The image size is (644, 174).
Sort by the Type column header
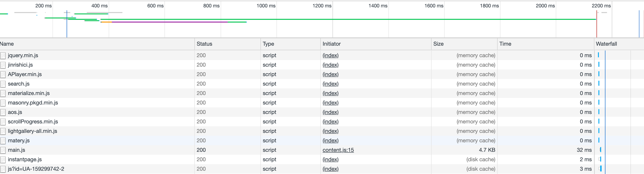[x=268, y=44]
